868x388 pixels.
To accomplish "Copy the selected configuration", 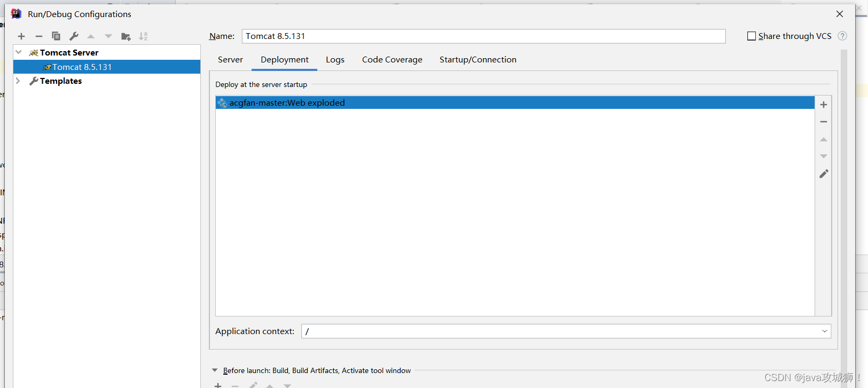I will coord(56,36).
